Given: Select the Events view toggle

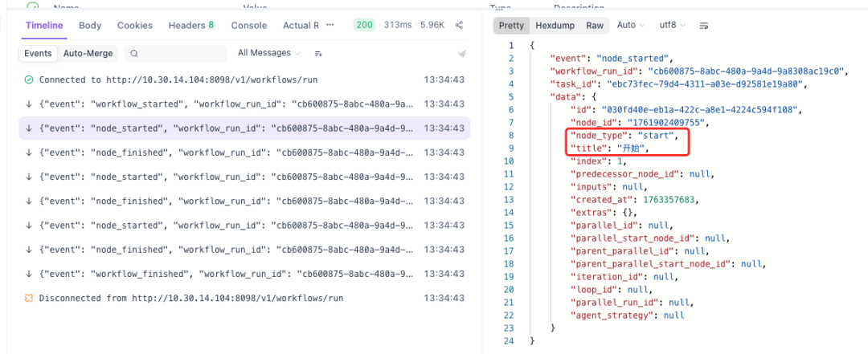Looking at the screenshot, I should point(38,54).
